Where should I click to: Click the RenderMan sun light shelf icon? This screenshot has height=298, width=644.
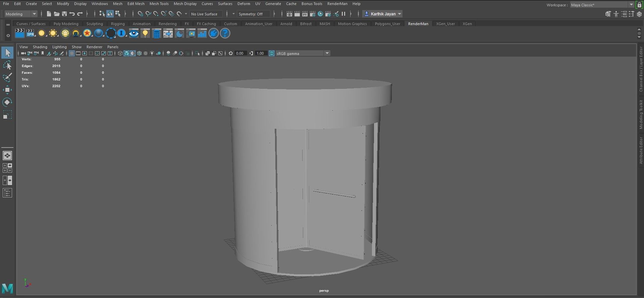[x=53, y=33]
